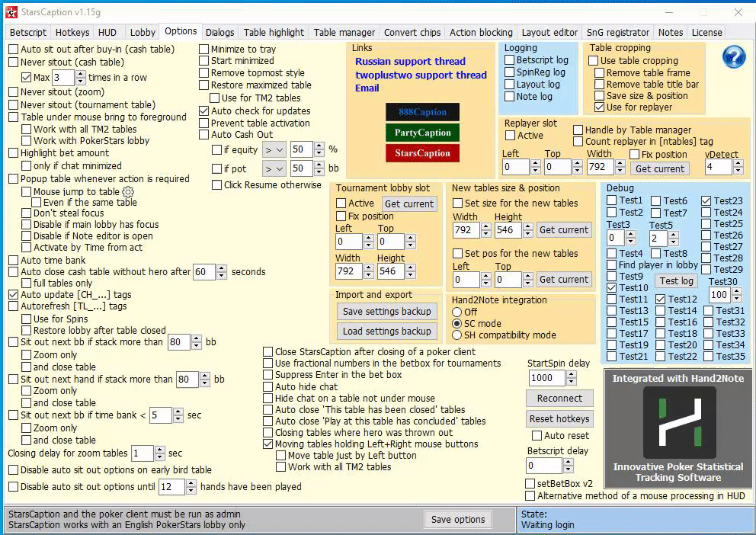Adjust the Betscript delay stepper
This screenshot has width=756, height=535.
click(x=568, y=466)
